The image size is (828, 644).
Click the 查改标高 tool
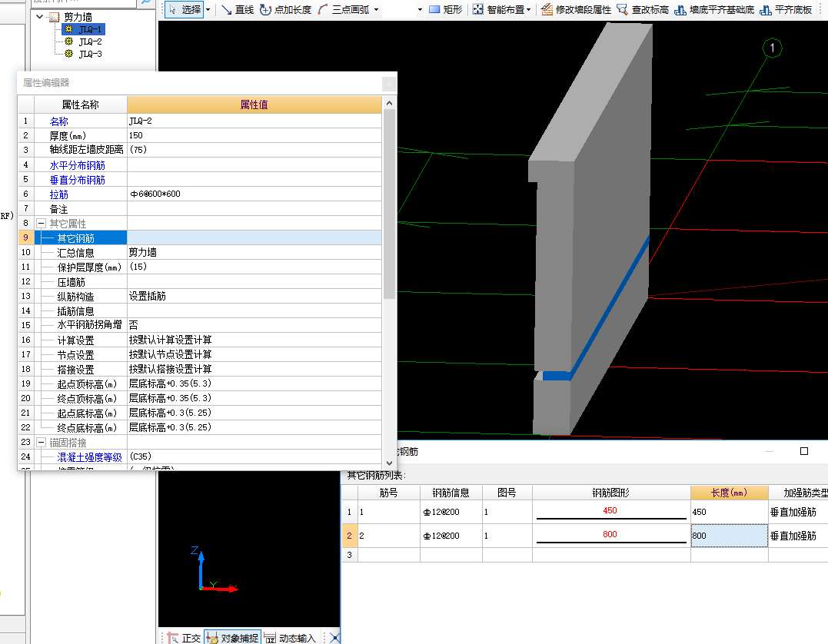pyautogui.click(x=643, y=9)
